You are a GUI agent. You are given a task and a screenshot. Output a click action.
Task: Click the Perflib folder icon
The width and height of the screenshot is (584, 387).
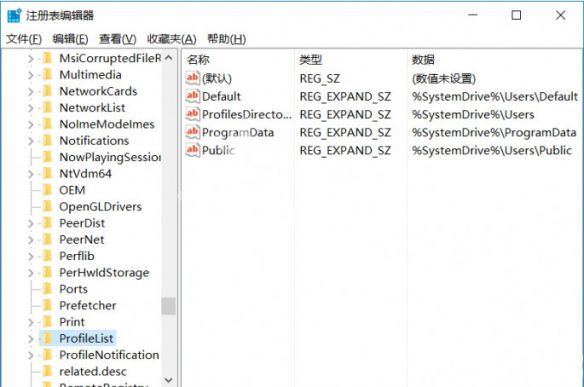[47, 256]
